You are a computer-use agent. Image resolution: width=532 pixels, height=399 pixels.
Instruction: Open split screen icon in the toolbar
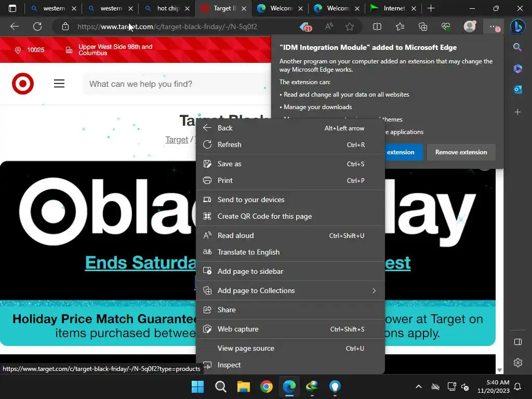[x=377, y=26]
